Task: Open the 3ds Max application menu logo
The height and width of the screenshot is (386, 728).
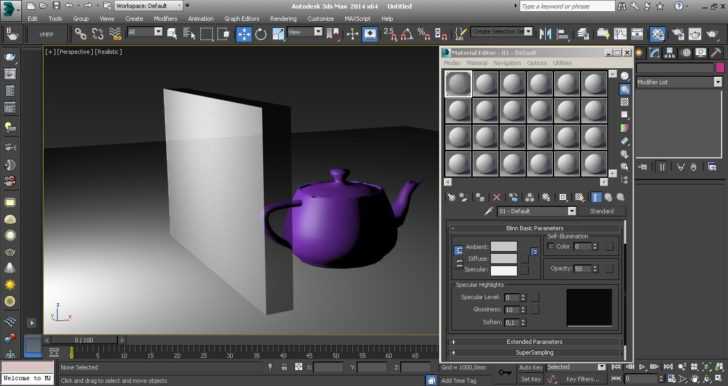Action: pyautogui.click(x=10, y=10)
